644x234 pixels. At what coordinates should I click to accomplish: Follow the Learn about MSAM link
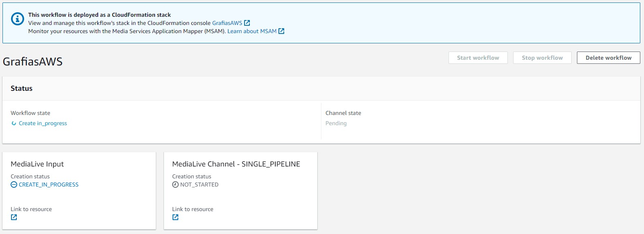pyautogui.click(x=252, y=31)
